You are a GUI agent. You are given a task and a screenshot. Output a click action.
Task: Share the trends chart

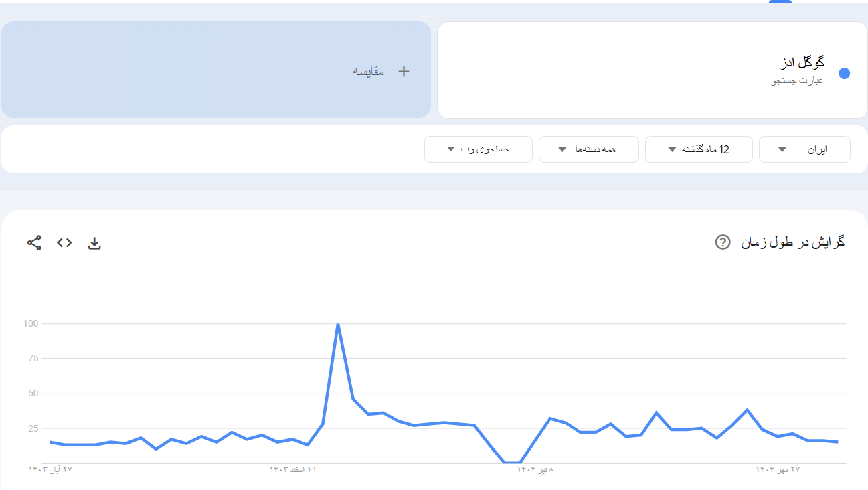click(x=34, y=243)
